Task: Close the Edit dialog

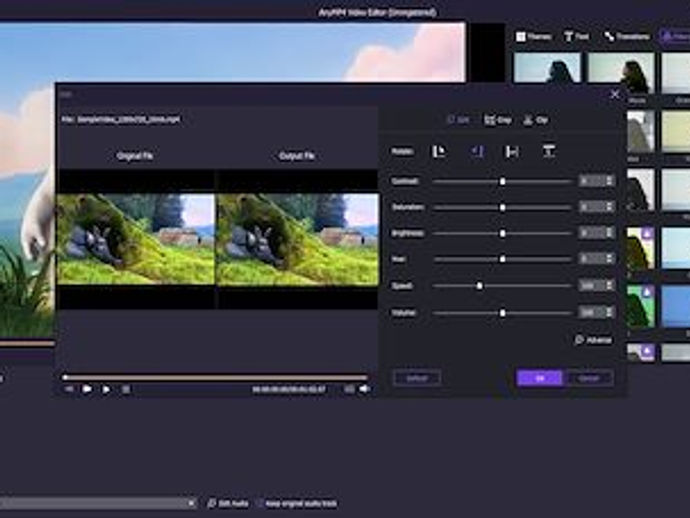Action: click(615, 94)
